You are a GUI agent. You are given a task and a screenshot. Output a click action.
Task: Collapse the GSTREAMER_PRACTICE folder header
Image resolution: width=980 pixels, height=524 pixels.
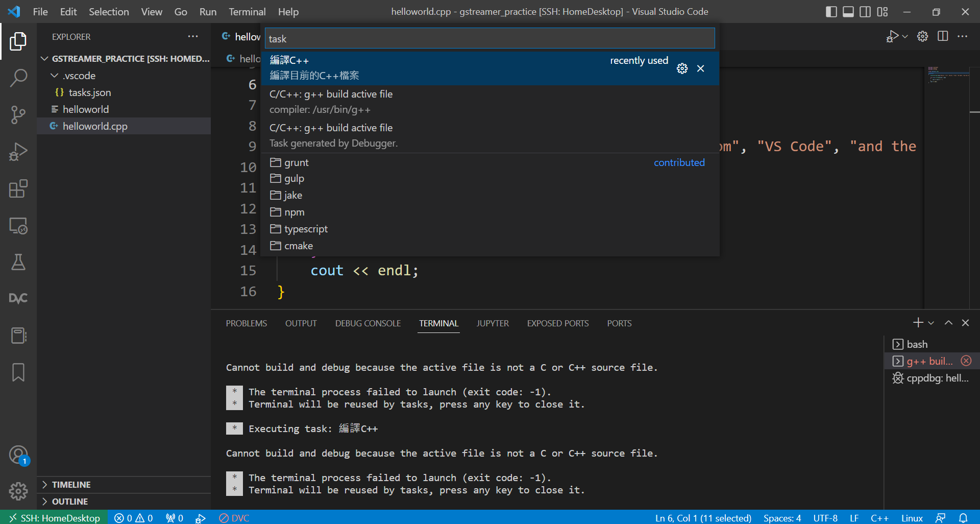tap(124, 59)
